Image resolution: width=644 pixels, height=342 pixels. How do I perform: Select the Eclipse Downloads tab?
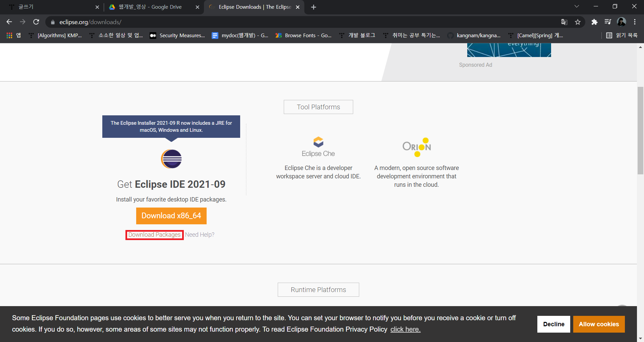tap(254, 7)
